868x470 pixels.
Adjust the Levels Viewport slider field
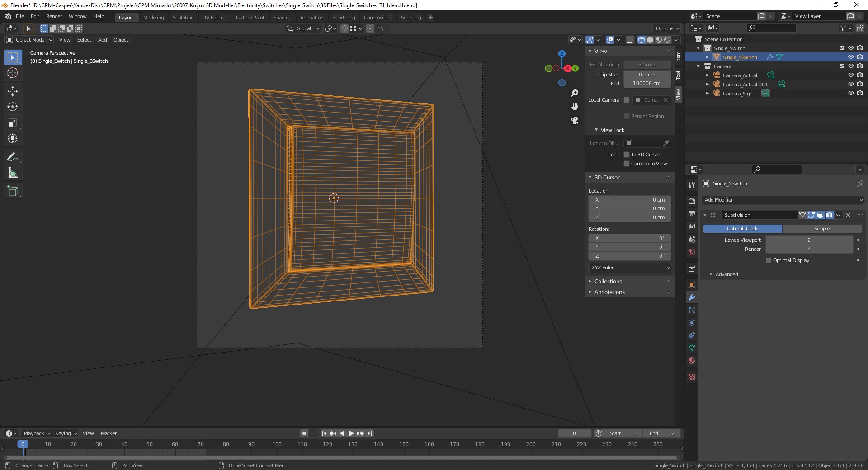808,240
